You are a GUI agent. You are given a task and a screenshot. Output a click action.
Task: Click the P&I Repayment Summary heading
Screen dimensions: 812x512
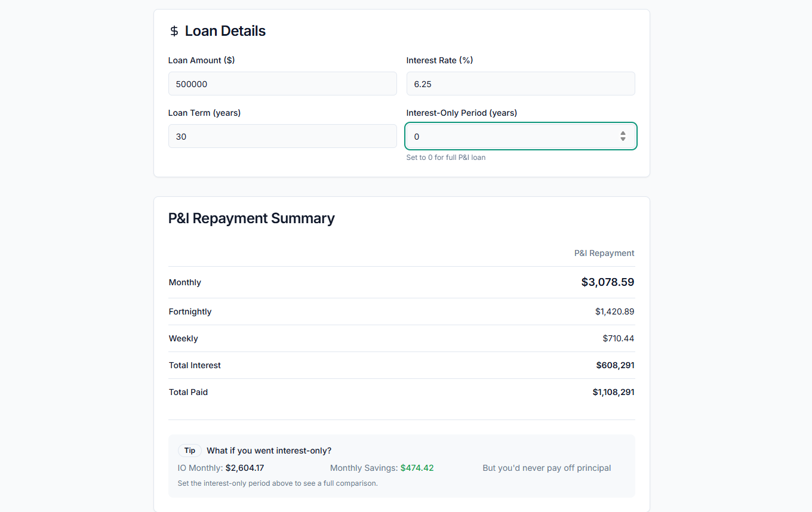[x=251, y=218]
